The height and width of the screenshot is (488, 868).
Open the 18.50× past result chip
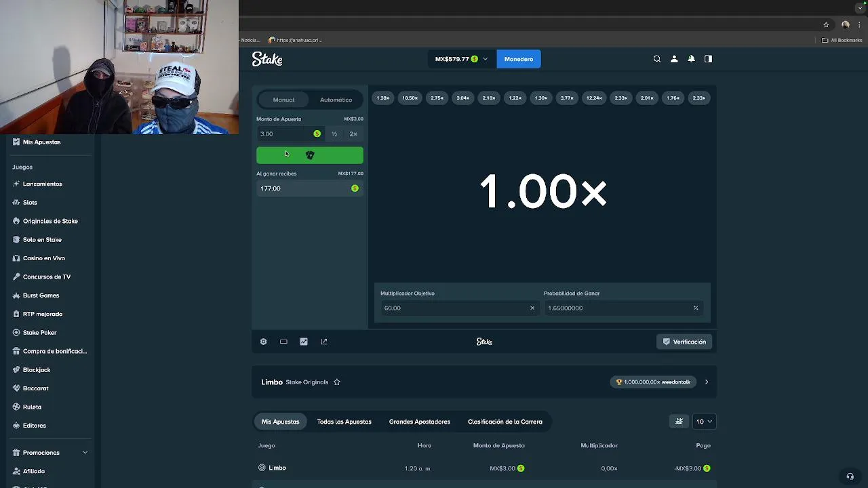pos(410,98)
